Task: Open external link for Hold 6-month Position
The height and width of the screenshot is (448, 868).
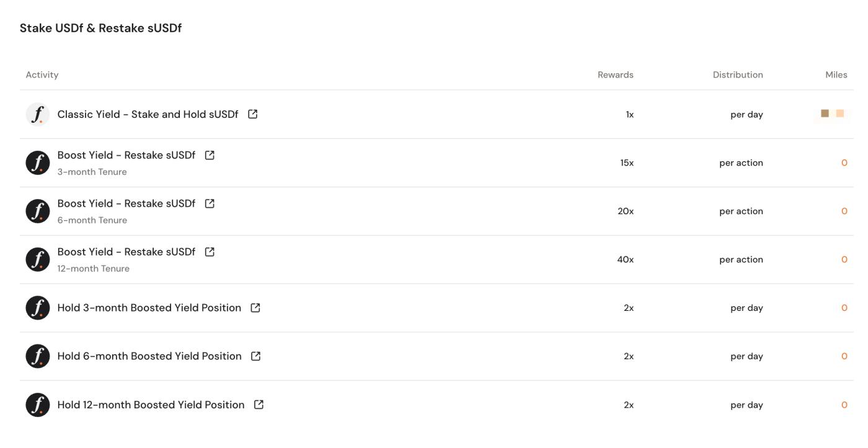Action: [255, 356]
